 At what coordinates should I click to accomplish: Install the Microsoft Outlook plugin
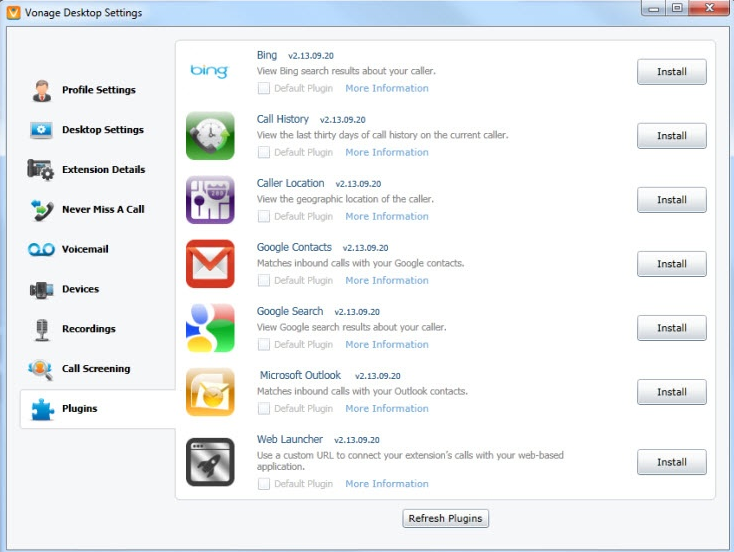[x=672, y=392]
